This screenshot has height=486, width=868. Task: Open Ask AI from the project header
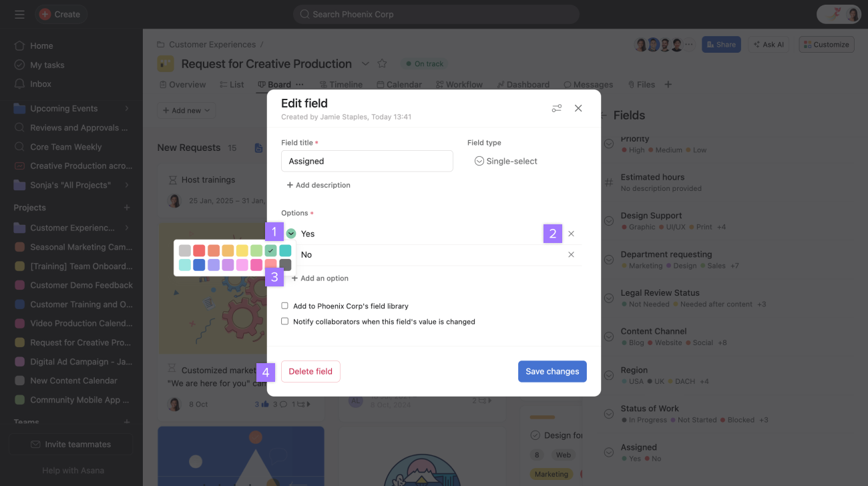(768, 44)
